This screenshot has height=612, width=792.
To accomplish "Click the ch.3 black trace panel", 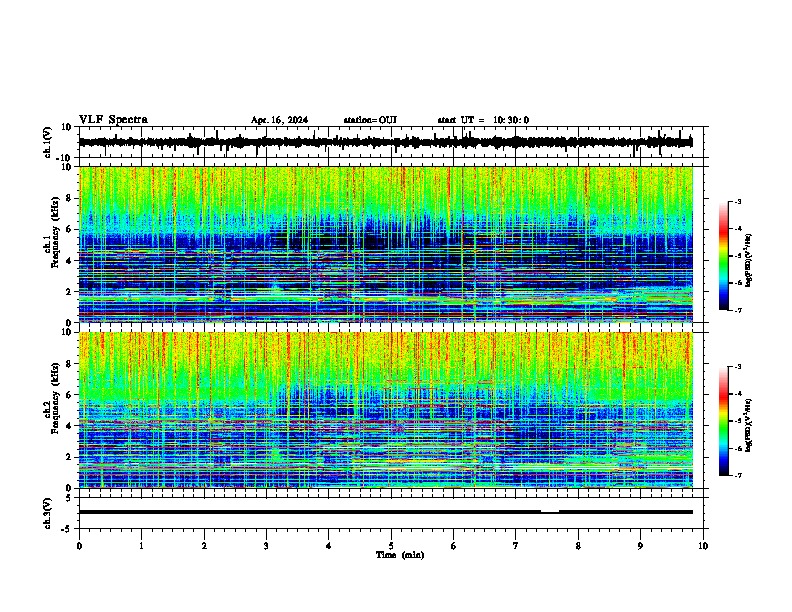I will pyautogui.click(x=391, y=513).
